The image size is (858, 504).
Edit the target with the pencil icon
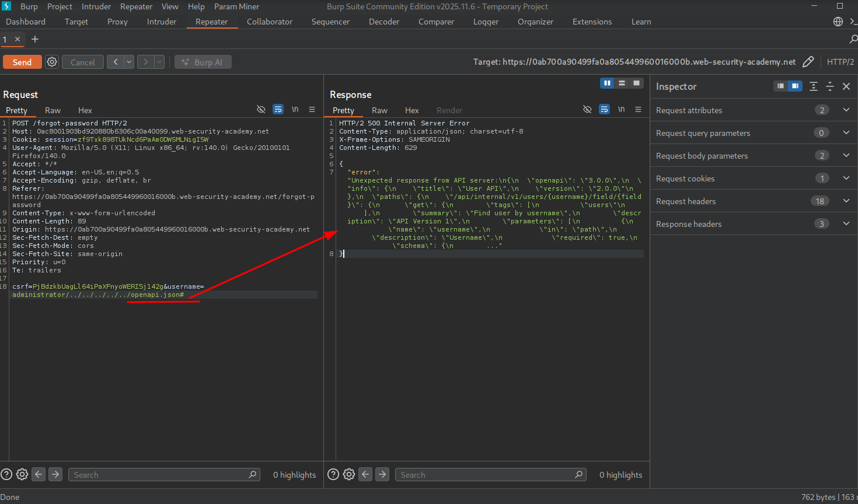808,62
